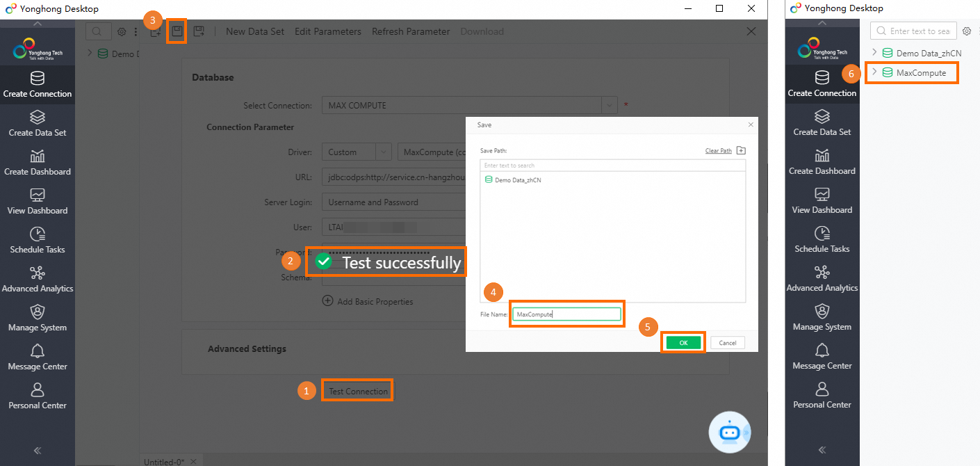Click Cancel in the Save dialog
This screenshot has height=466, width=980.
tap(728, 342)
